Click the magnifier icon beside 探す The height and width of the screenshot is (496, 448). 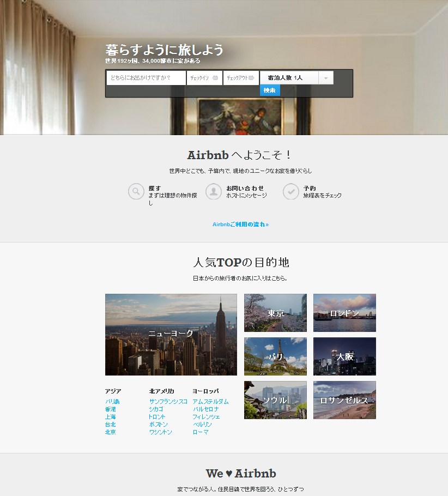point(136,191)
